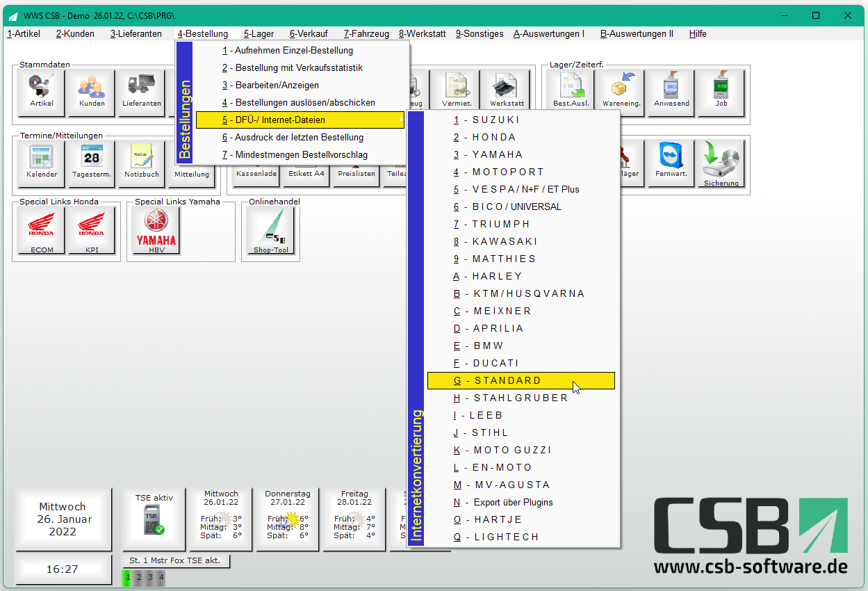The width and height of the screenshot is (868, 591).
Task: Select STAHLGRUBER submenu entry
Action: (x=521, y=398)
